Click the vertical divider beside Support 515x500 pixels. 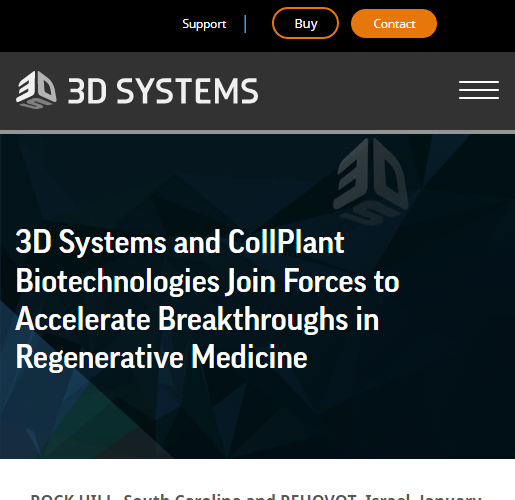pyautogui.click(x=245, y=24)
